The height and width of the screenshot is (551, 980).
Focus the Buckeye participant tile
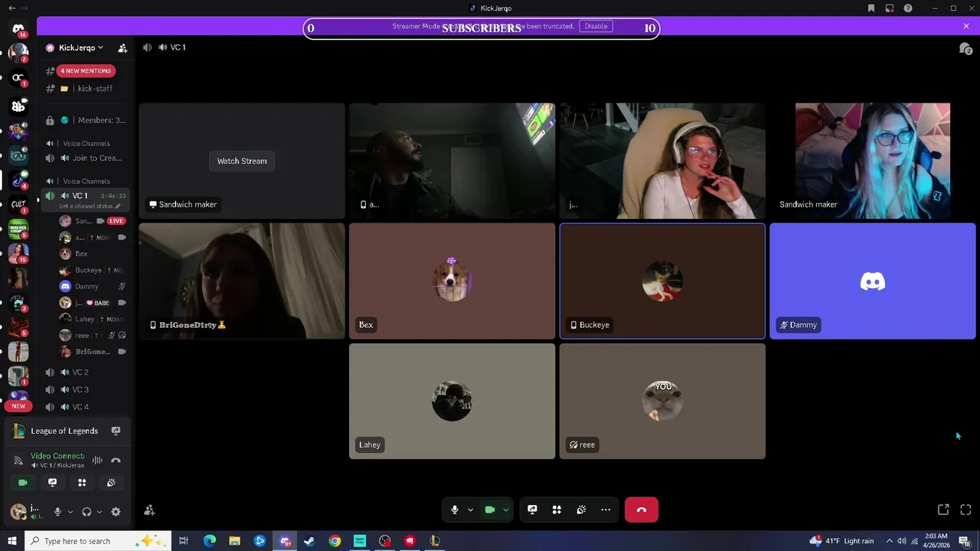pyautogui.click(x=662, y=281)
